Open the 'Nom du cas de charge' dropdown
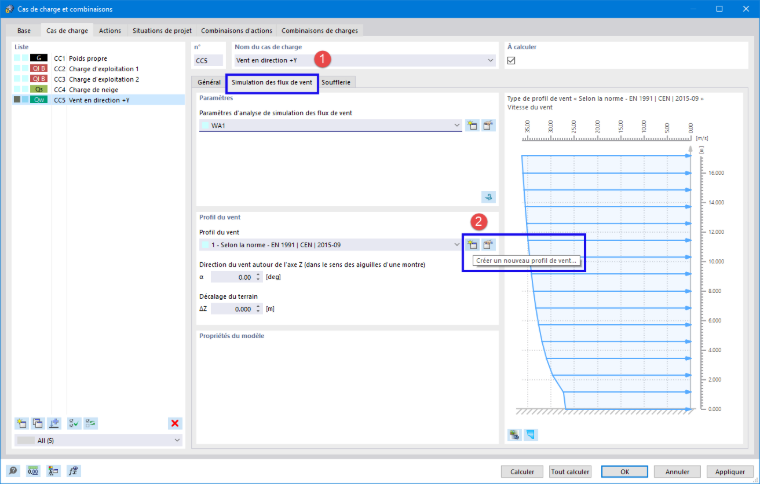This screenshot has height=484, width=760. click(x=491, y=61)
